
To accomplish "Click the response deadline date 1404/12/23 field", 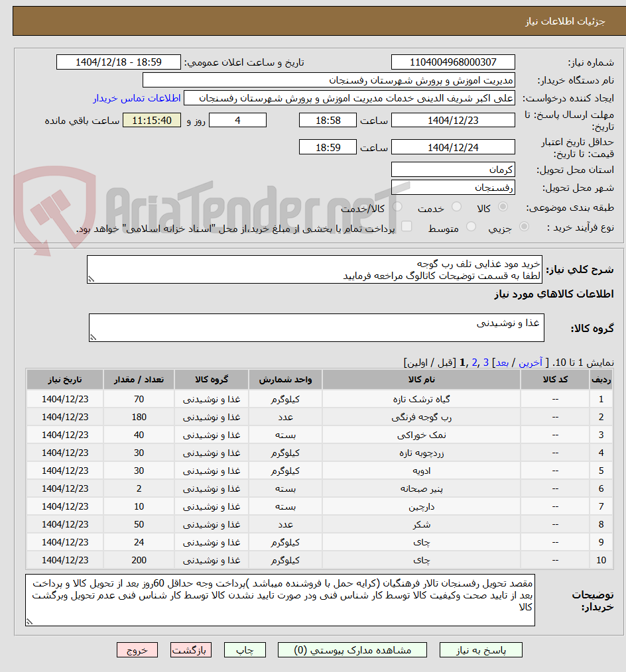I will (453, 120).
